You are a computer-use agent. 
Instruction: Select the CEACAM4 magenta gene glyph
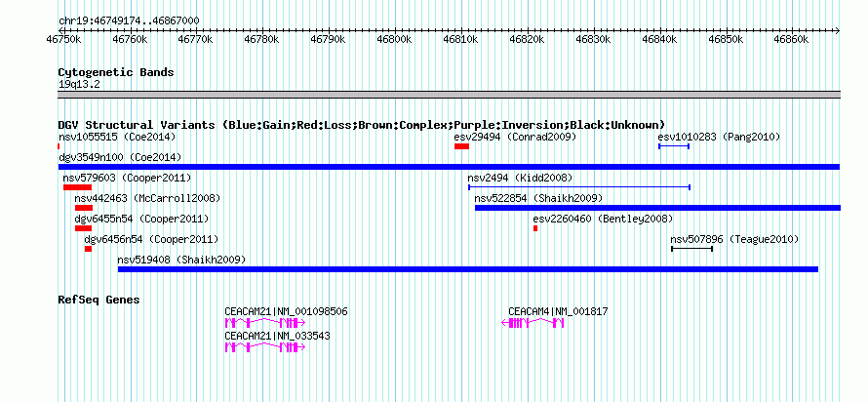(x=533, y=323)
